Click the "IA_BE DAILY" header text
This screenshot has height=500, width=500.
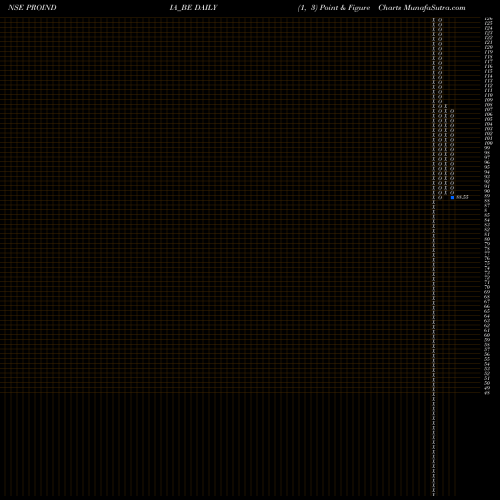(x=193, y=8)
